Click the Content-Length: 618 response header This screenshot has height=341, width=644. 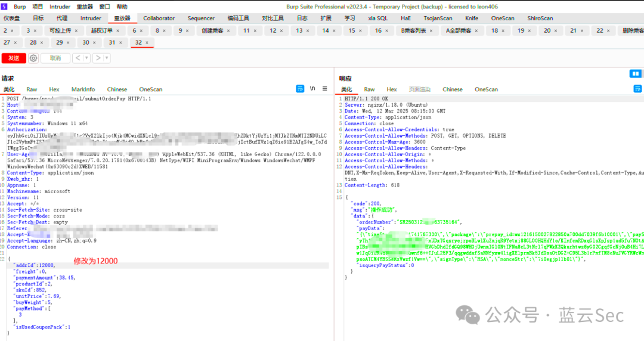click(x=372, y=185)
